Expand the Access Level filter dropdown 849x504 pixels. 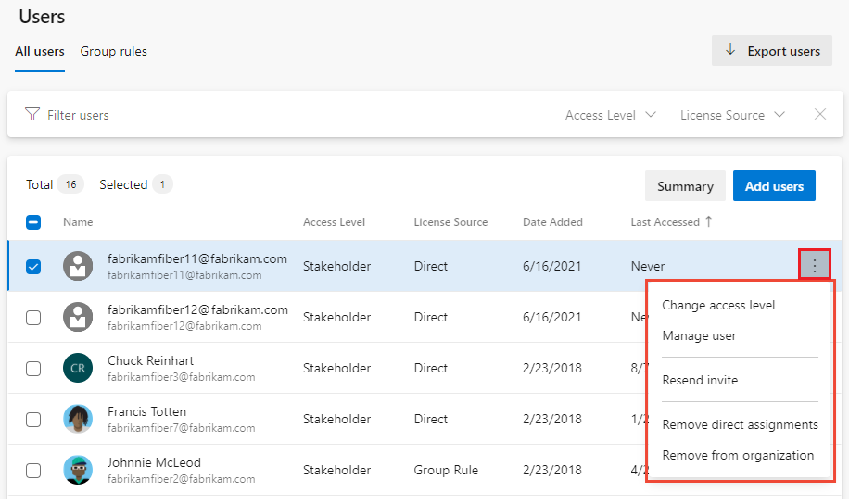[610, 115]
